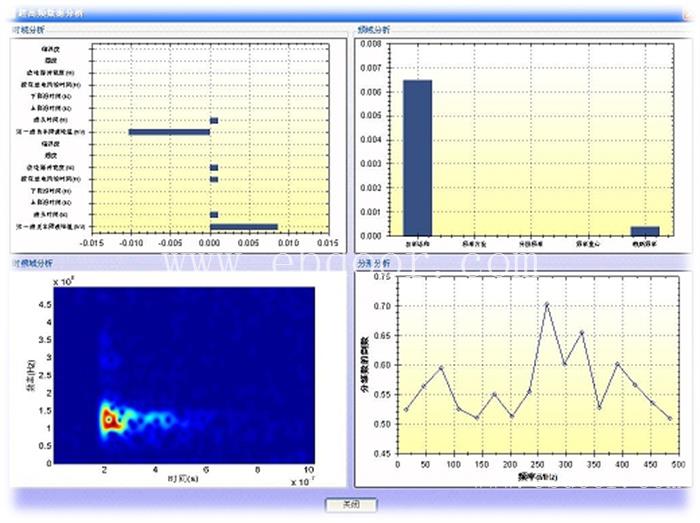Click the 350 tick label on the fractal chart axis
The image size is (700, 523).
pos(593,465)
